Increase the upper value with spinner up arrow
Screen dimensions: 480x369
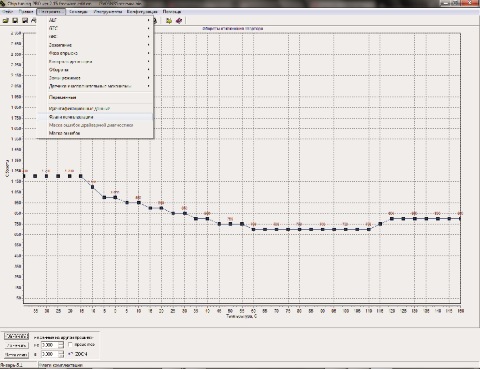coord(61,343)
